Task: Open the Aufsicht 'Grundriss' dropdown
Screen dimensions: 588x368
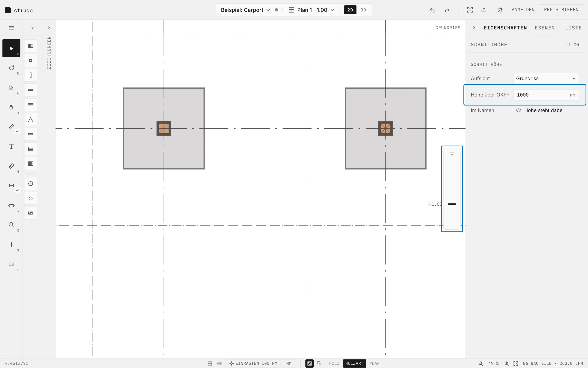Action: pyautogui.click(x=546, y=78)
